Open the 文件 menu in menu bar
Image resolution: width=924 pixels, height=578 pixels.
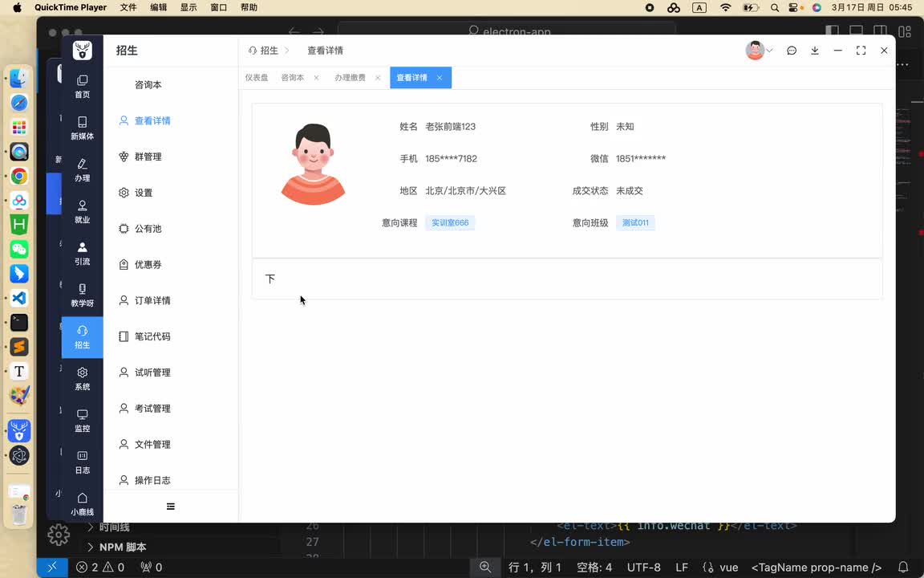pyautogui.click(x=128, y=8)
